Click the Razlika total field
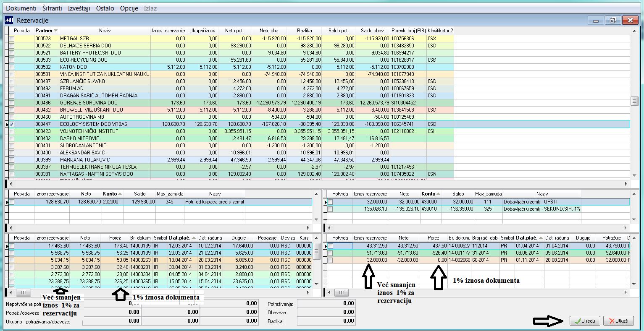 (326, 321)
